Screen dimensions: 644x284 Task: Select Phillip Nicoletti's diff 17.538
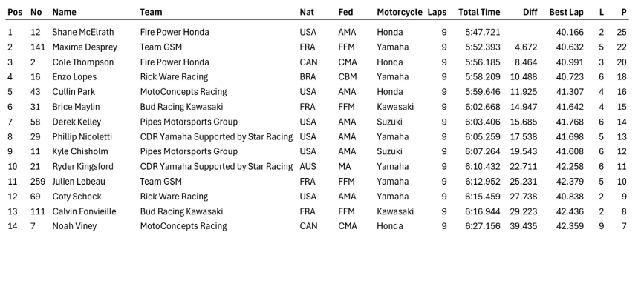(523, 137)
